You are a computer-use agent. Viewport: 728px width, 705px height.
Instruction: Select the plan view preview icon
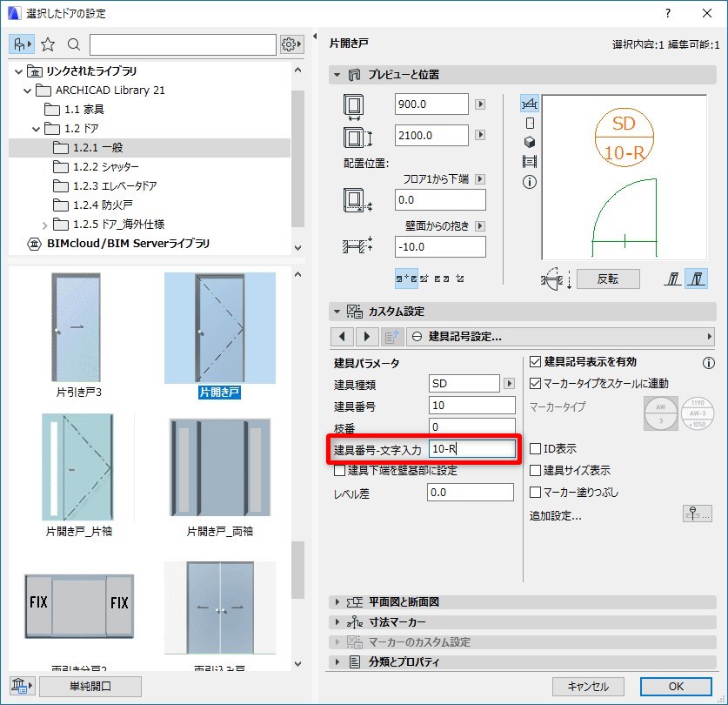(x=530, y=104)
